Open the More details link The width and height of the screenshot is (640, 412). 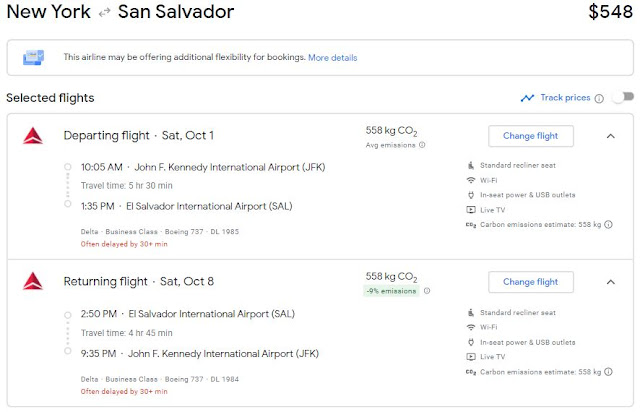pyautogui.click(x=333, y=58)
